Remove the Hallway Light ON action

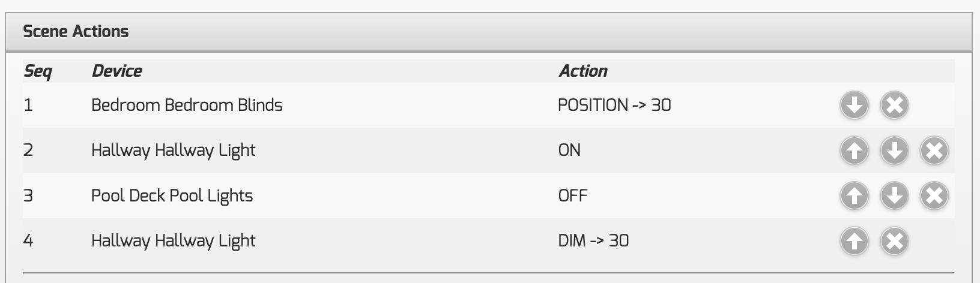(x=934, y=150)
